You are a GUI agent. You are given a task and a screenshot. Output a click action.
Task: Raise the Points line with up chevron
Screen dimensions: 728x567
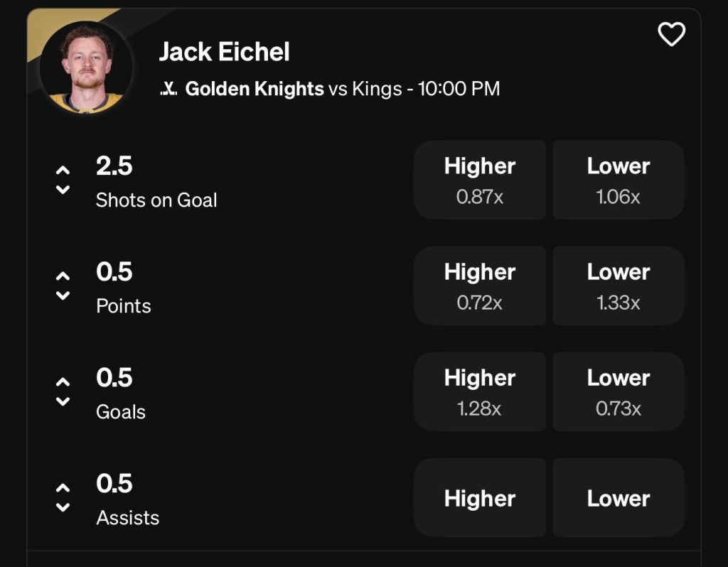coord(63,276)
